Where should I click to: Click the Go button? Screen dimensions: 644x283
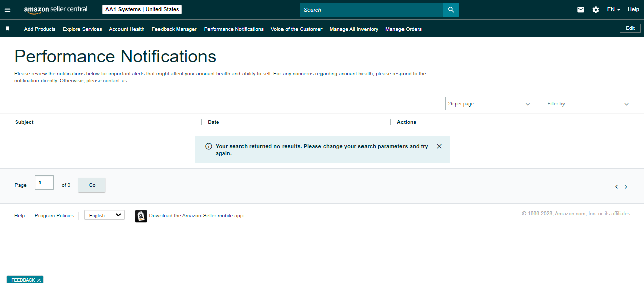[92, 185]
